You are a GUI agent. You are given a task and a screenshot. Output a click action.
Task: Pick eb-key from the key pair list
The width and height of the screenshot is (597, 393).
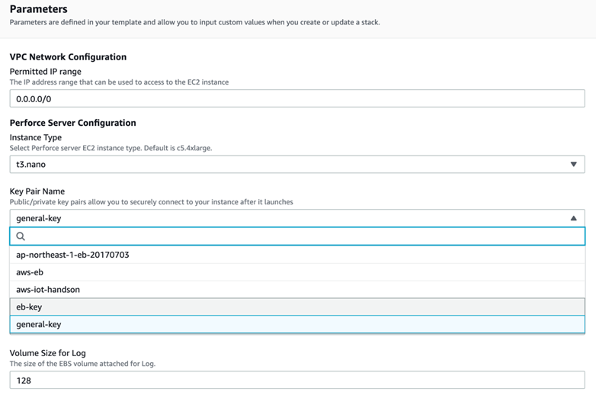coord(297,307)
